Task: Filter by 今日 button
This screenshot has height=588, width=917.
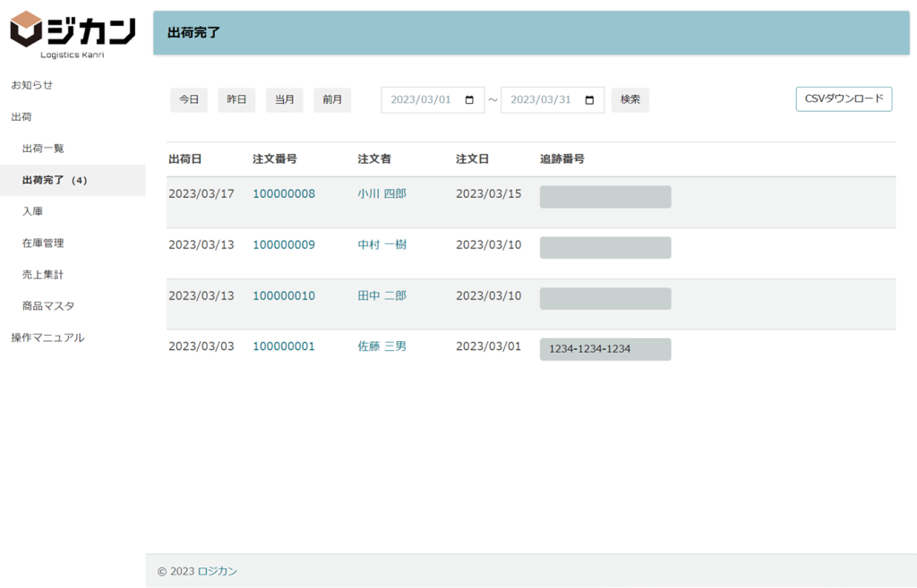Action: point(189,100)
